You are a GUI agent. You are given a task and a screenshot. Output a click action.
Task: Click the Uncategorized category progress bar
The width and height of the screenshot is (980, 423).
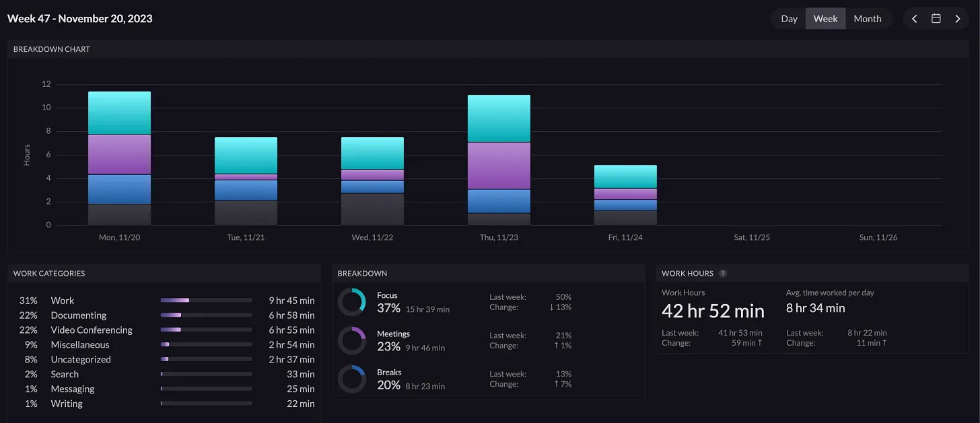click(x=206, y=359)
